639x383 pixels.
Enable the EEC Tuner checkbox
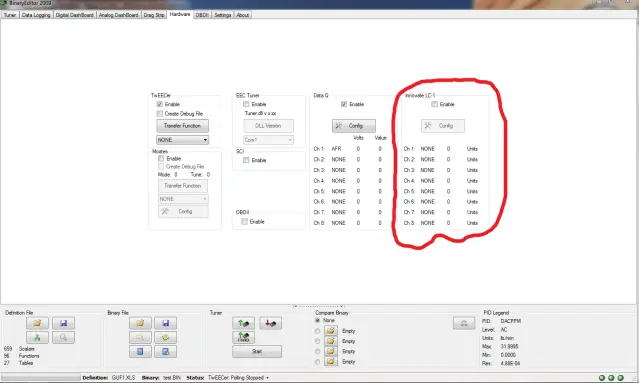246,104
